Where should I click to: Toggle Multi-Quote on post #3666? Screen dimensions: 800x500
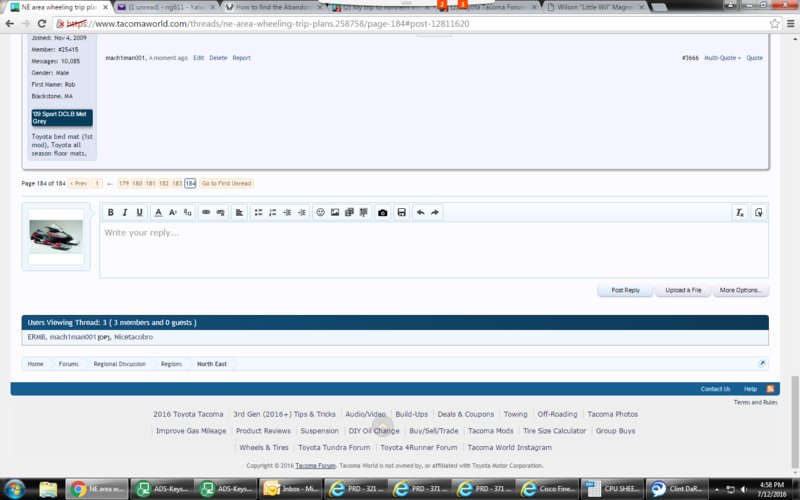pos(722,58)
